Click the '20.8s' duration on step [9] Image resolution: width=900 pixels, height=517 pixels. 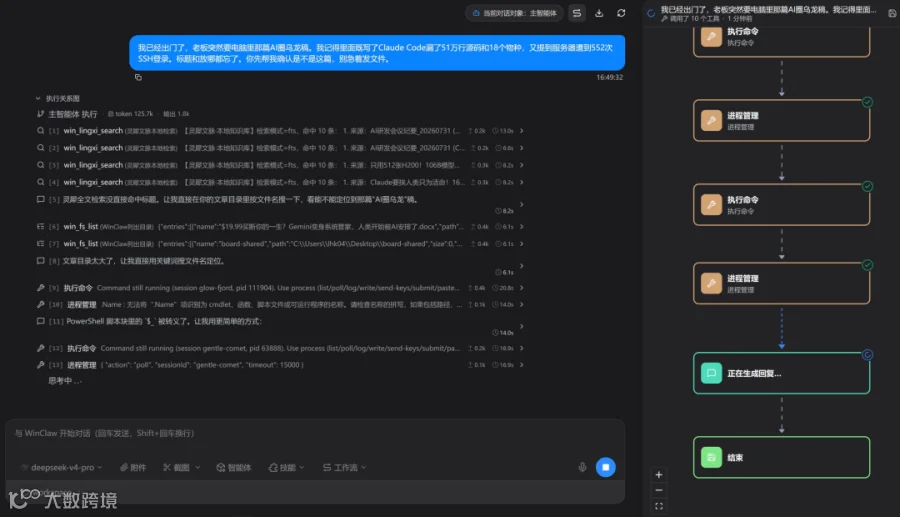[503, 288]
